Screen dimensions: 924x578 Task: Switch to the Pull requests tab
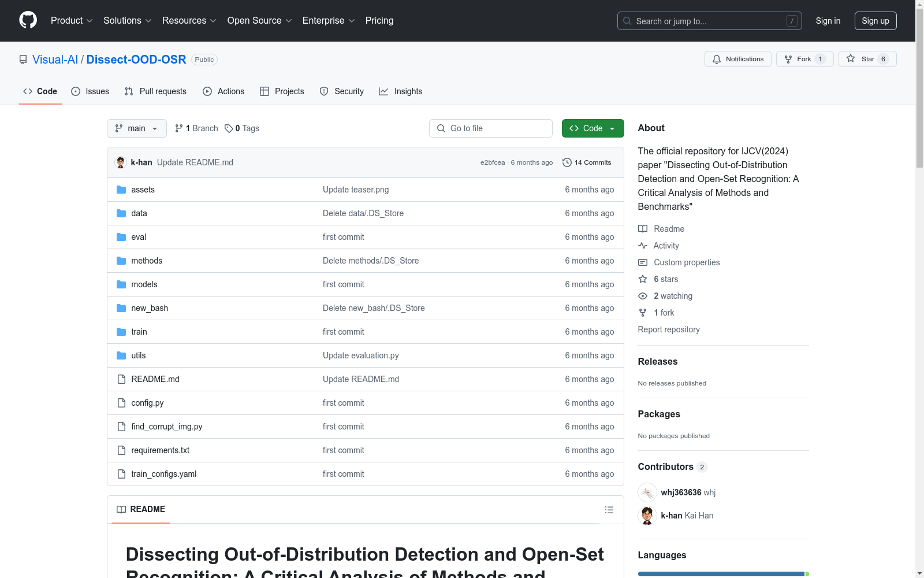click(x=155, y=91)
